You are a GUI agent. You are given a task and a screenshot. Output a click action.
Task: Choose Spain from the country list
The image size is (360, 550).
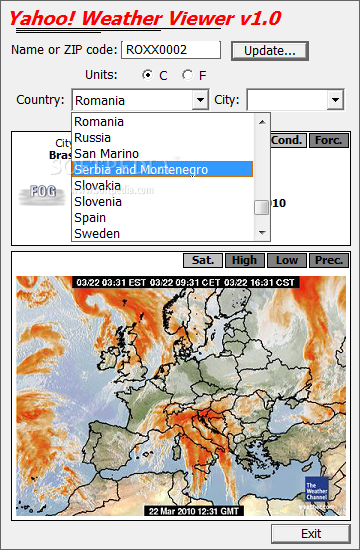[x=162, y=217]
